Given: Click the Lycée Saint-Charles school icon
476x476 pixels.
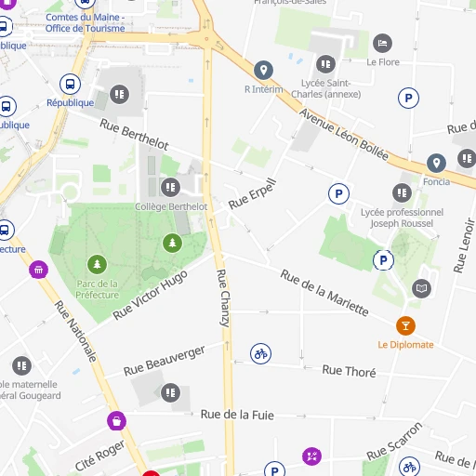Looking at the screenshot, I should (x=325, y=64).
